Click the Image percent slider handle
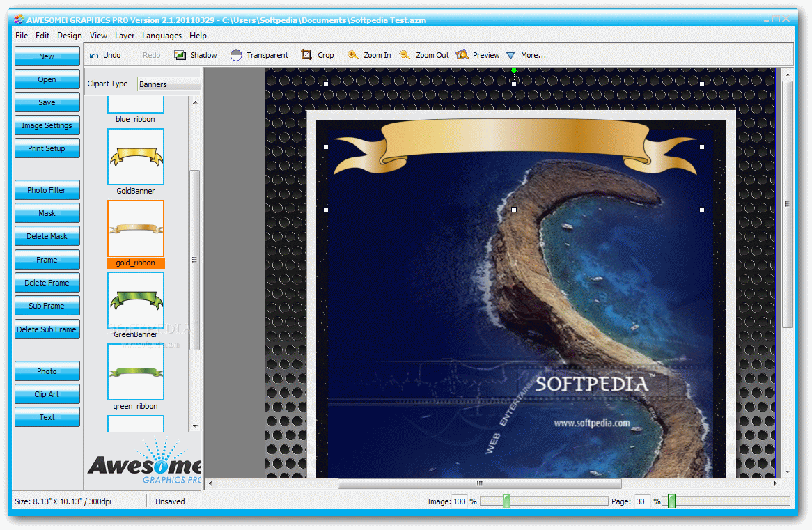Image resolution: width=812 pixels, height=530 pixels. tap(506, 501)
